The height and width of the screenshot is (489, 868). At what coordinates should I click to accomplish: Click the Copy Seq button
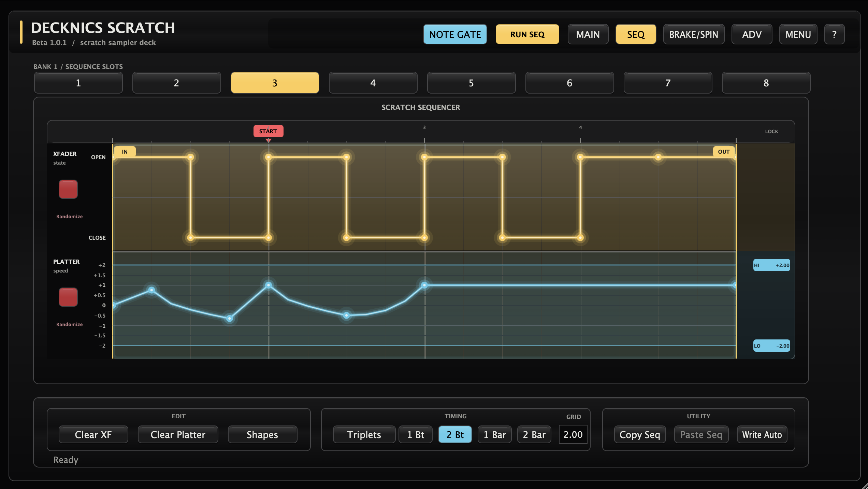tap(640, 435)
